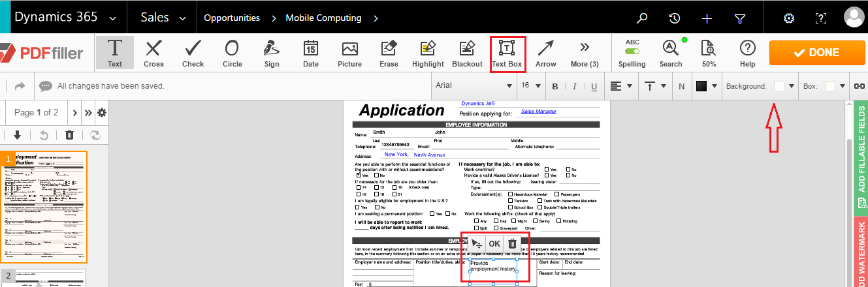Open the Sign tool
The image size is (868, 287).
pyautogui.click(x=272, y=53)
